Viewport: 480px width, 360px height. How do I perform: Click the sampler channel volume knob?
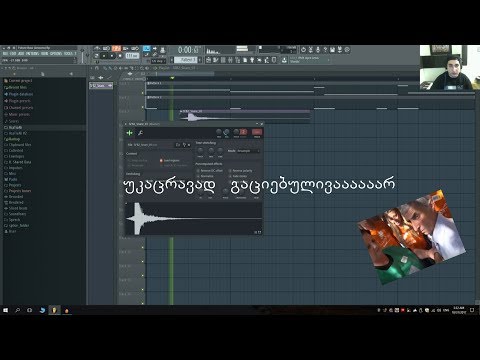coord(226,132)
